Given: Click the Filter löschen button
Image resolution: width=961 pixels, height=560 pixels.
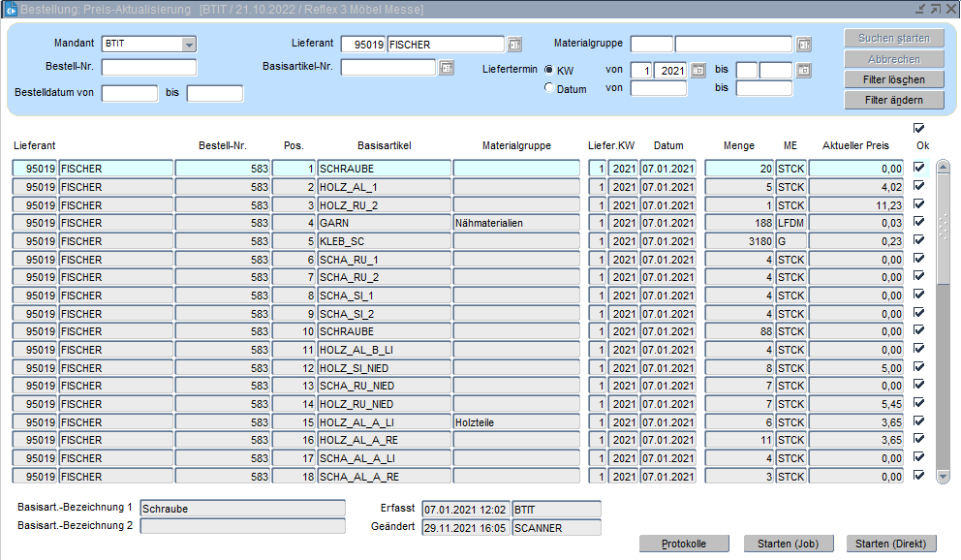Looking at the screenshot, I should pos(893,79).
